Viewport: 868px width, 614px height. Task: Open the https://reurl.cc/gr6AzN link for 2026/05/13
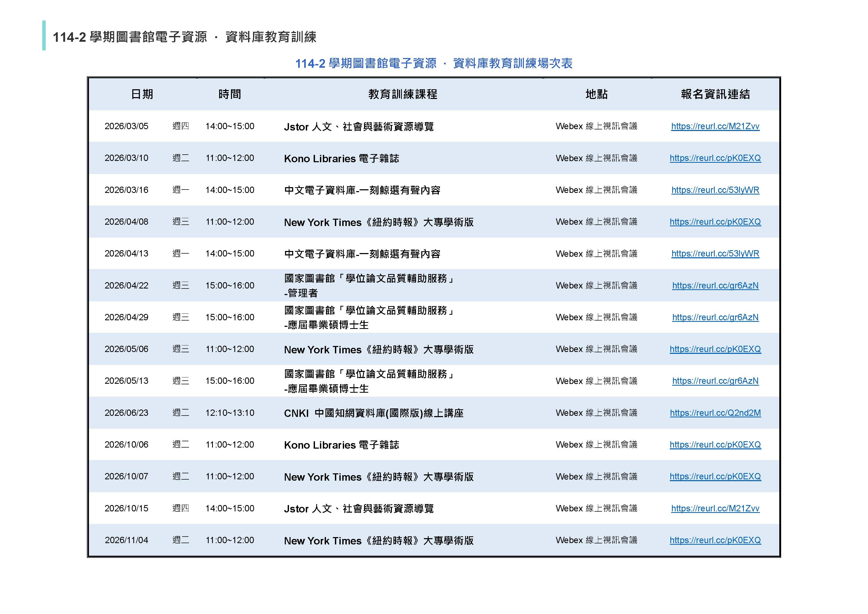pos(716,381)
